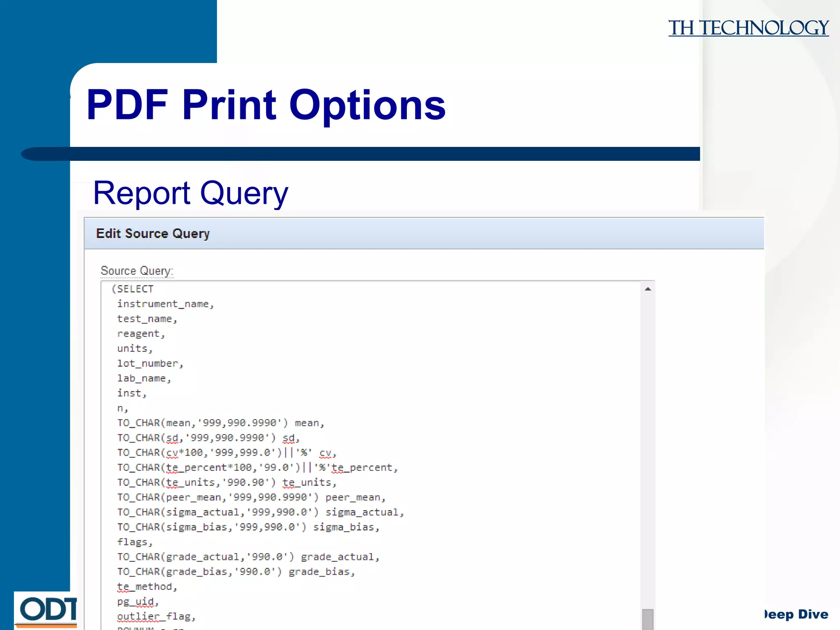Click the Source Query label
Screen dimensions: 840x630
tap(137, 271)
